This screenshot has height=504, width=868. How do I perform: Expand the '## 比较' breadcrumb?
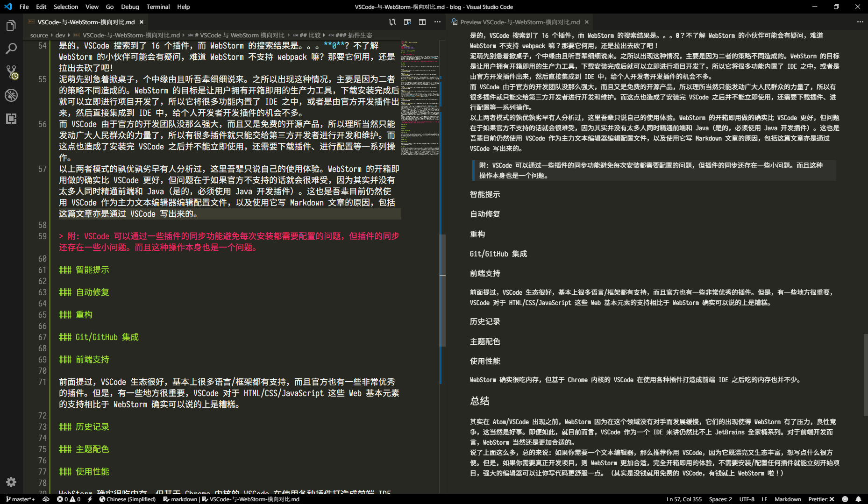click(x=306, y=35)
